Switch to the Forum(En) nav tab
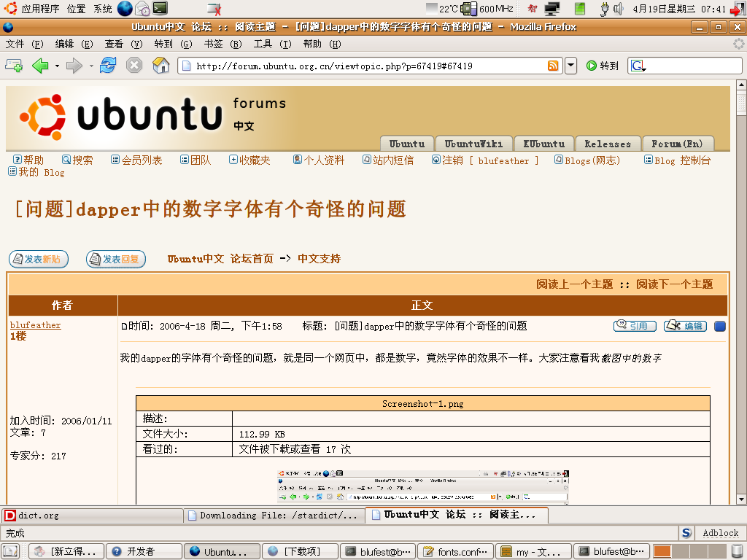Screen dimensions: 747x560 pyautogui.click(x=678, y=144)
